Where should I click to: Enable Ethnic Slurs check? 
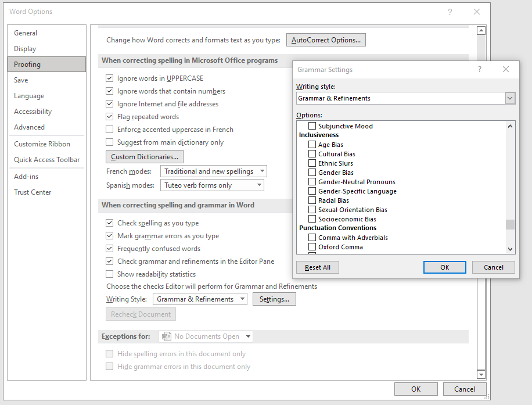(312, 163)
